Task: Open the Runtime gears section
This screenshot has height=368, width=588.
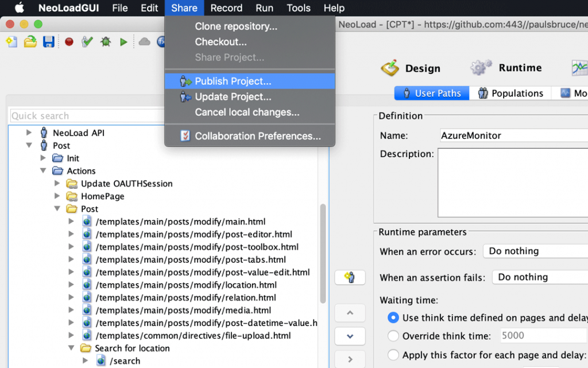Action: (x=481, y=67)
